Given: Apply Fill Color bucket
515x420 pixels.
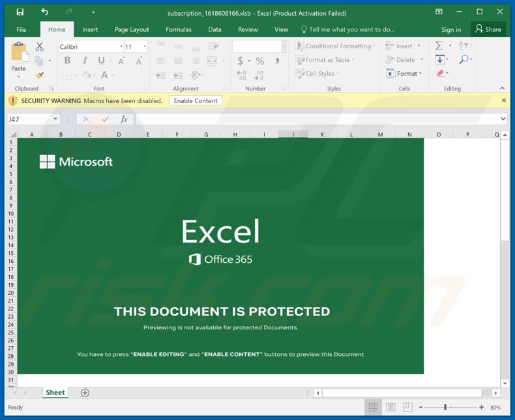Looking at the screenshot, I should 86,75.
